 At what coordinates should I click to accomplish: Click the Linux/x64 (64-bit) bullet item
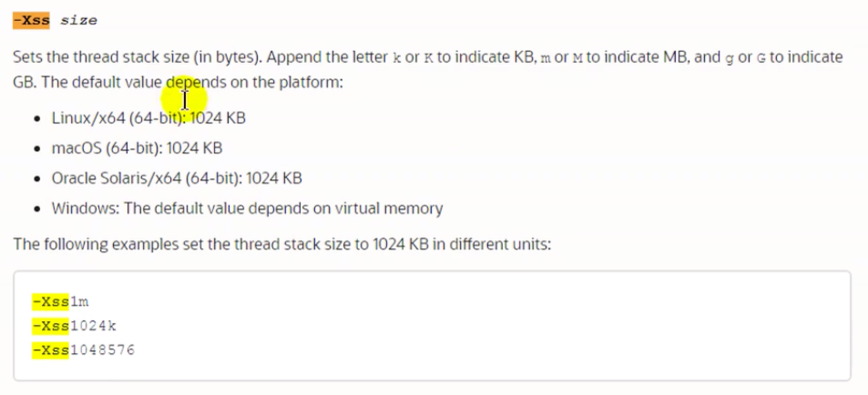[x=148, y=118]
